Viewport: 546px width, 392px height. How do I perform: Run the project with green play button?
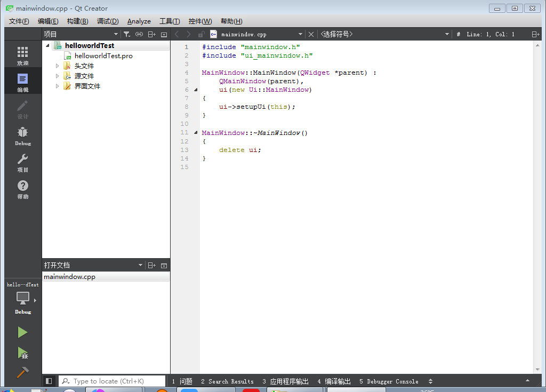[x=22, y=332]
